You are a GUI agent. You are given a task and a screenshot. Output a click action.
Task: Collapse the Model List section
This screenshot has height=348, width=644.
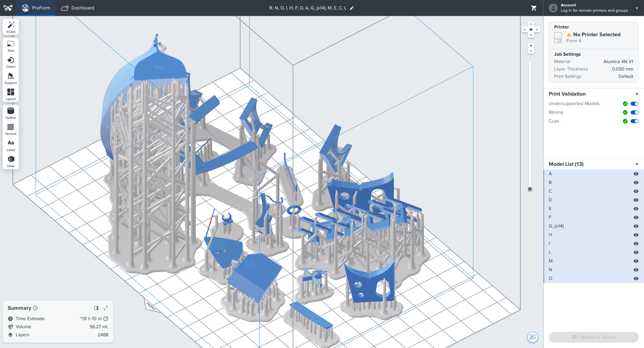pos(637,164)
